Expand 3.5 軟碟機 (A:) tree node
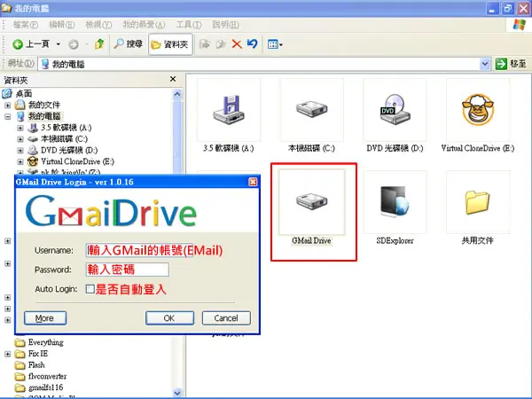 [x=20, y=128]
